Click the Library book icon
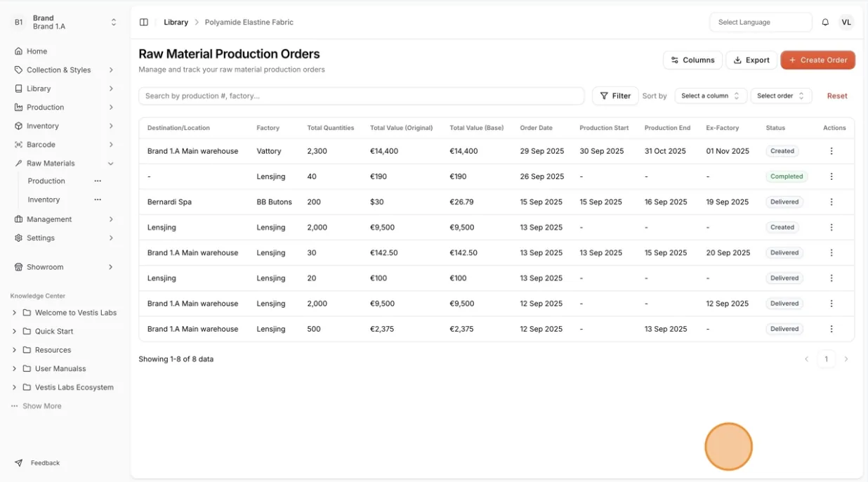This screenshot has height=482, width=868. (x=19, y=89)
